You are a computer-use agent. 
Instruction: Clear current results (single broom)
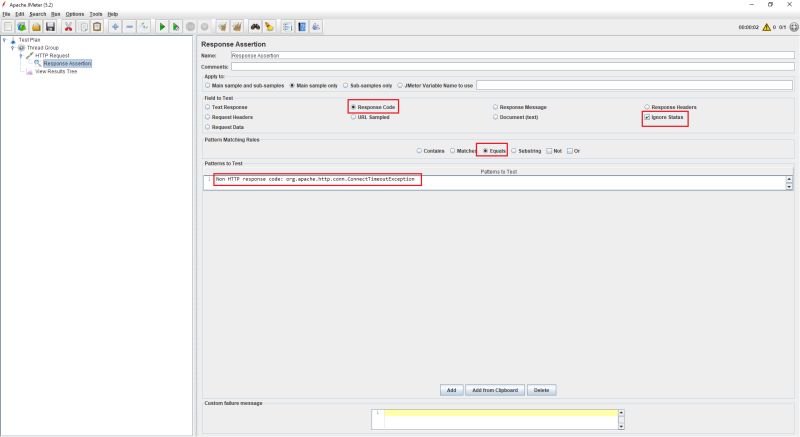point(222,27)
